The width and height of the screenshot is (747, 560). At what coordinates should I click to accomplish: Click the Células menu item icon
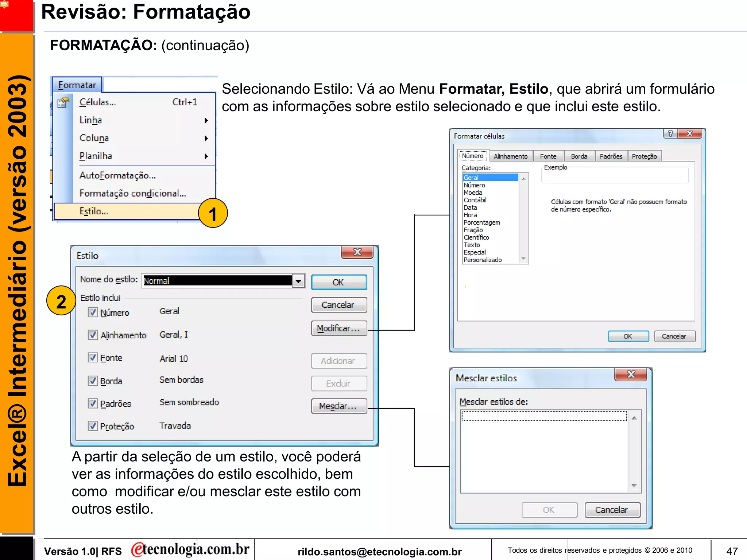click(63, 102)
